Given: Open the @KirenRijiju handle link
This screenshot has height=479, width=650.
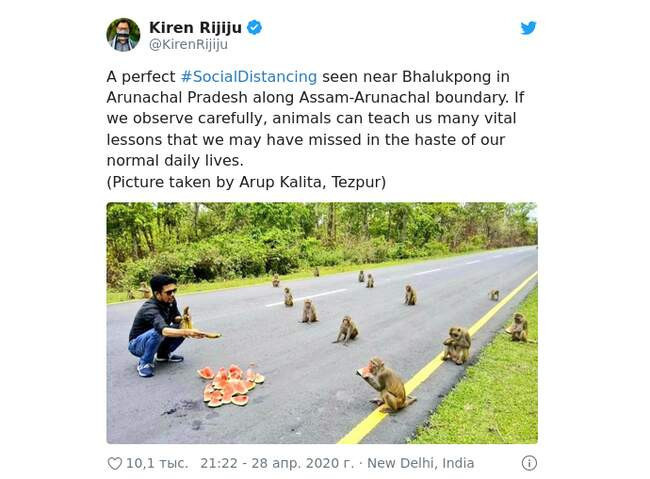Looking at the screenshot, I should 188,44.
